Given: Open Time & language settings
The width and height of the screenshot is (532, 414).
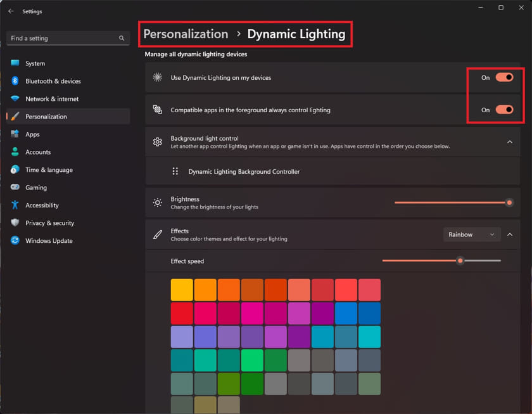Looking at the screenshot, I should 68,169.
